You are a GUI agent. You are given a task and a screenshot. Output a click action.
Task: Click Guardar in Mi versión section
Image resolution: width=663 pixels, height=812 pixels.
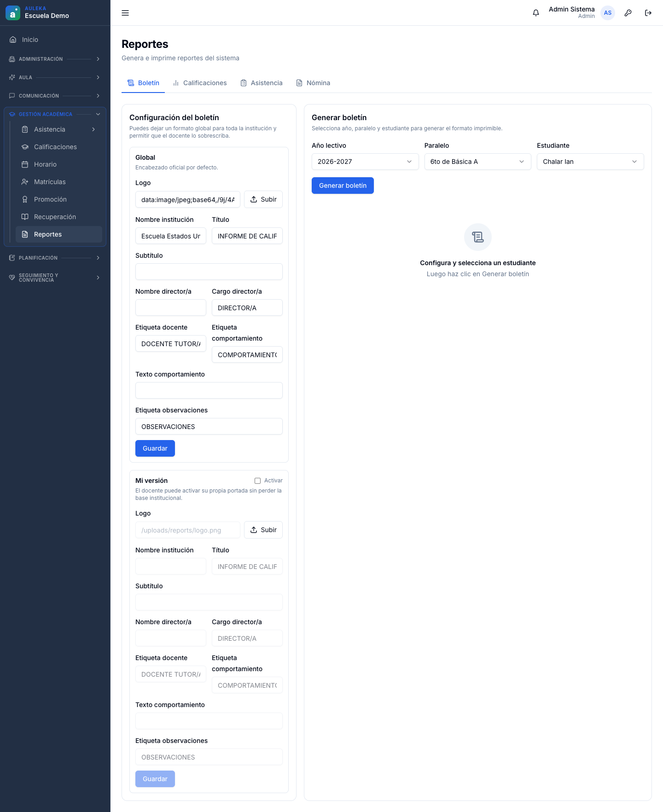click(155, 779)
